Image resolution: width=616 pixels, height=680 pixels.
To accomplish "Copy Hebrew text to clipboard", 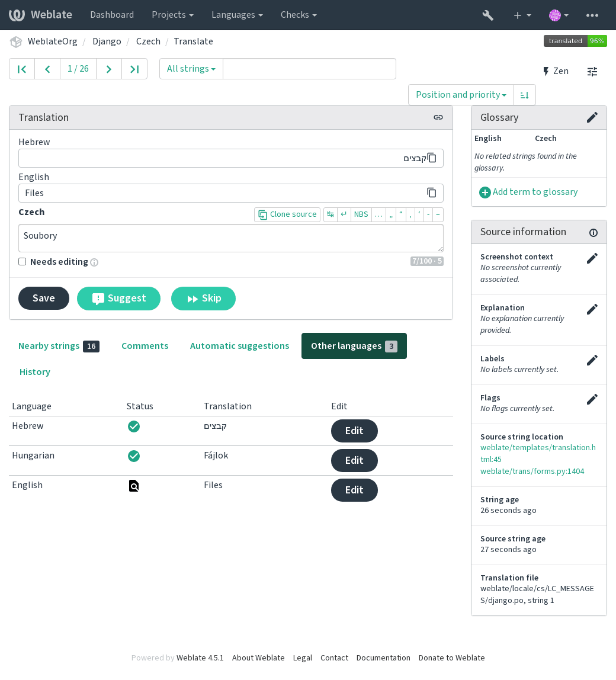I will click(x=432, y=158).
